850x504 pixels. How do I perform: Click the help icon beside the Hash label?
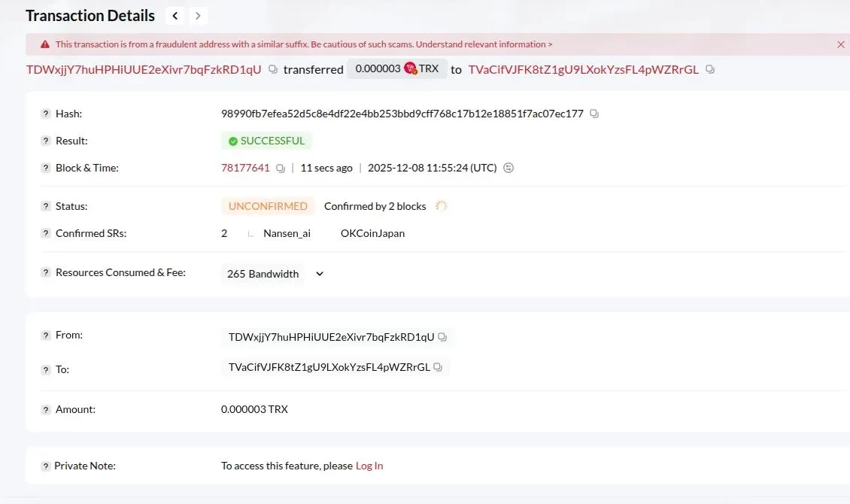45,114
